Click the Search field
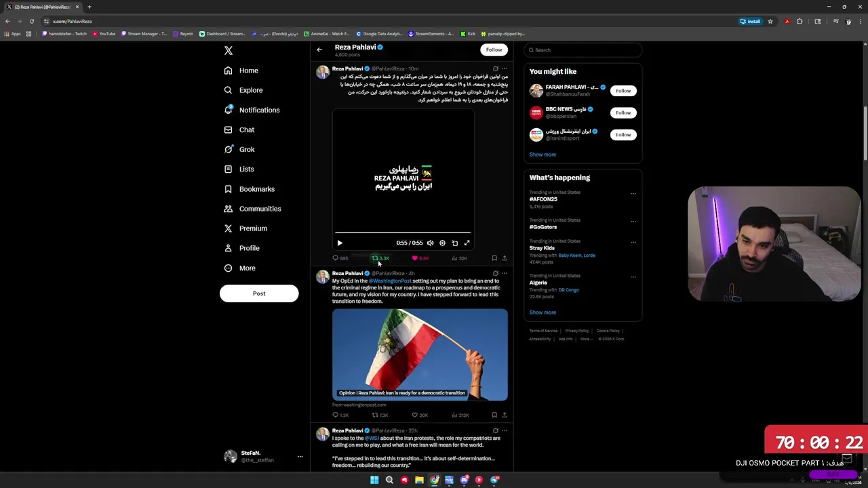868x488 pixels. [583, 50]
